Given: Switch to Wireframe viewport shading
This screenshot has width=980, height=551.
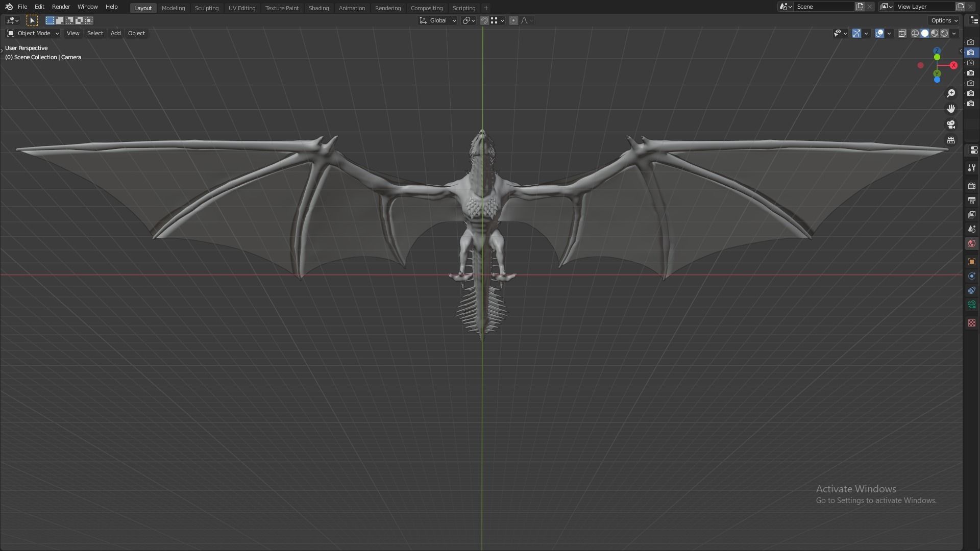Looking at the screenshot, I should [915, 33].
